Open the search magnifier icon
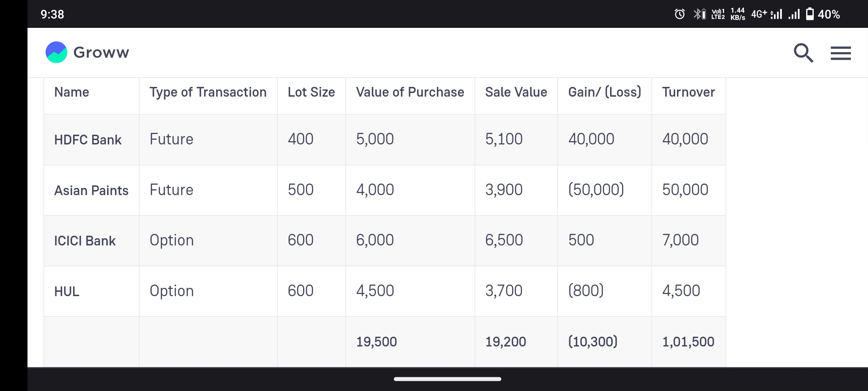The width and height of the screenshot is (868, 391). pos(803,53)
